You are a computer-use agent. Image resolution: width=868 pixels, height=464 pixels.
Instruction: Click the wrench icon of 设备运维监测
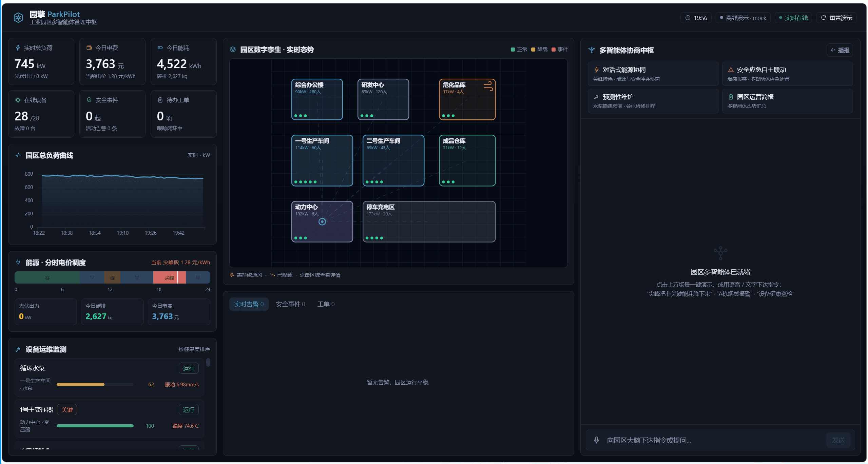18,349
